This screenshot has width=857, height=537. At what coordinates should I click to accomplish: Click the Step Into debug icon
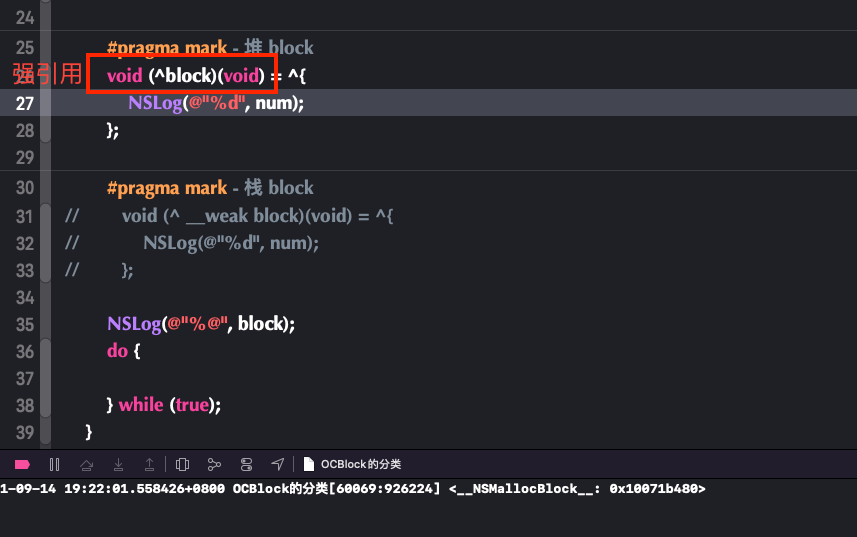(118, 464)
